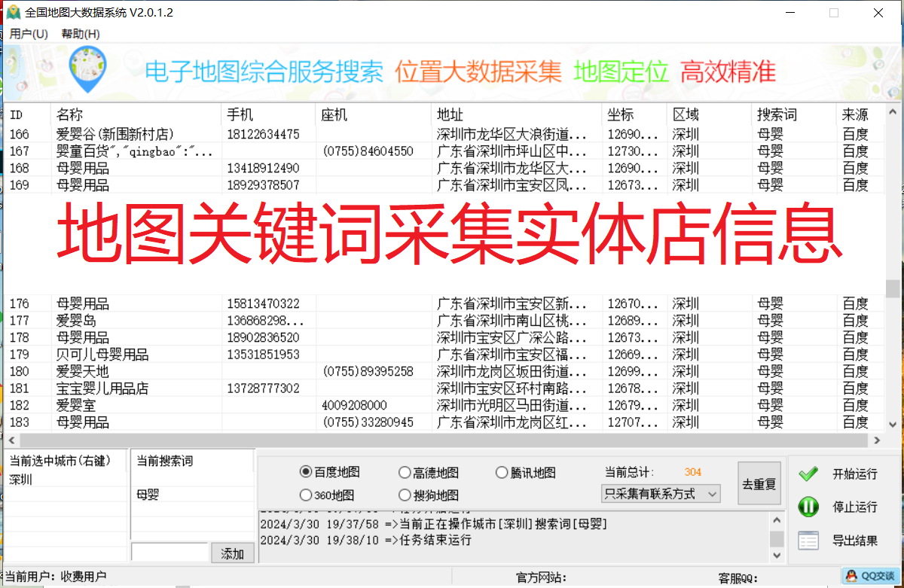Click address 深圳市龙华区大浪街道
The image size is (904, 588).
(512, 134)
